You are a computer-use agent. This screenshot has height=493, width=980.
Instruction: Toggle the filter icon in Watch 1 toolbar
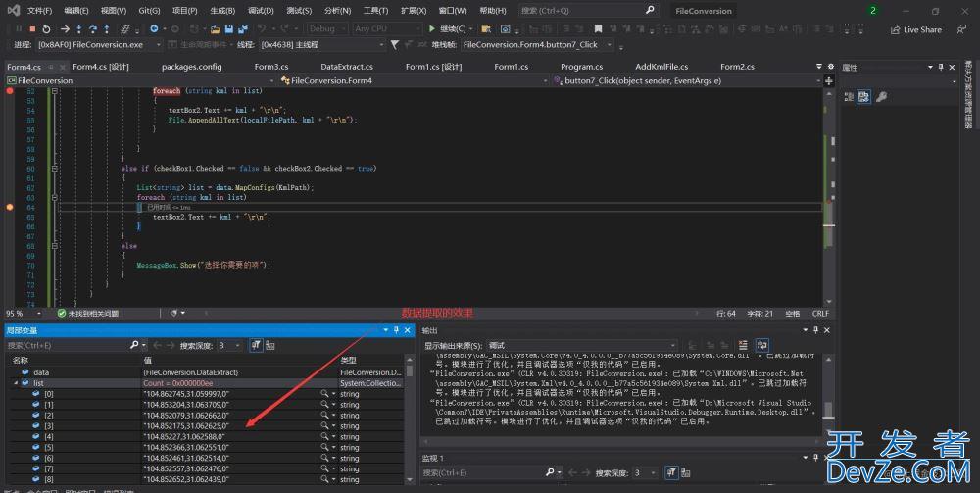[x=670, y=472]
